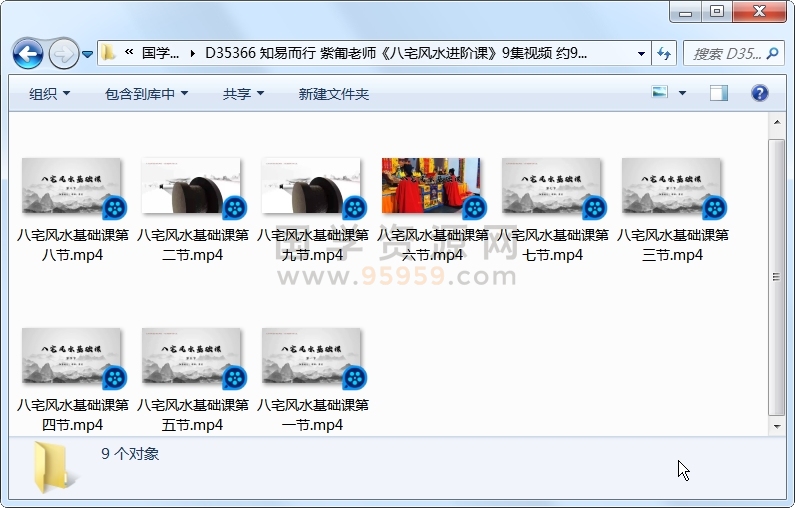Click the file name 八宅风水基础课第三节.mp4
The height and width of the screenshot is (508, 795).
click(x=673, y=245)
